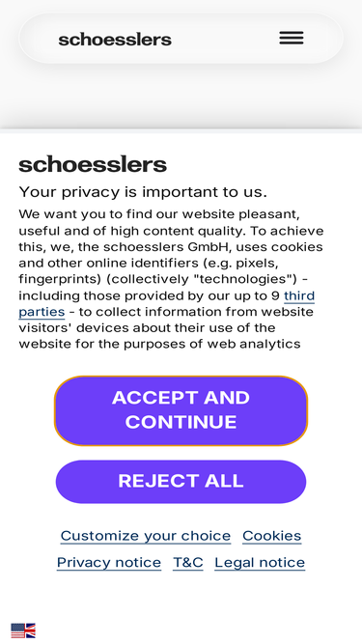Open the T&C link
362x644 pixels.
coord(188,562)
